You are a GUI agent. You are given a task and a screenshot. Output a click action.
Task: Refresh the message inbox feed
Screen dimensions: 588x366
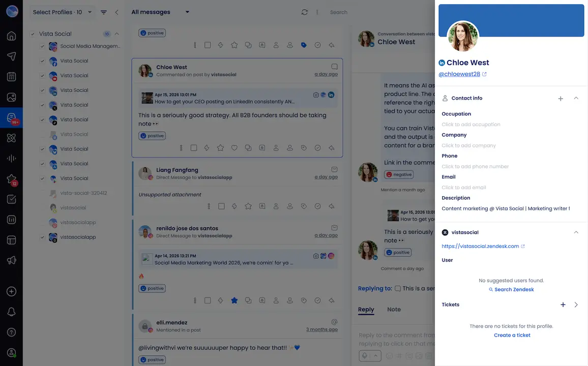[x=304, y=12]
